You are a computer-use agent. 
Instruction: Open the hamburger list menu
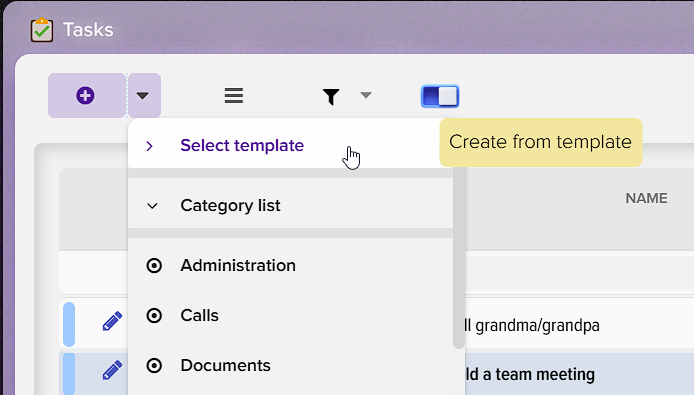(234, 95)
